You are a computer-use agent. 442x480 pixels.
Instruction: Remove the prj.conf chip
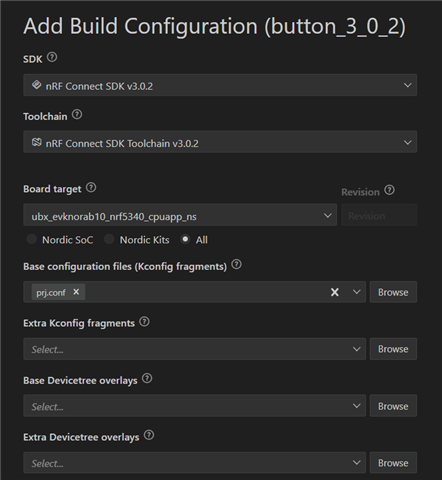76,292
